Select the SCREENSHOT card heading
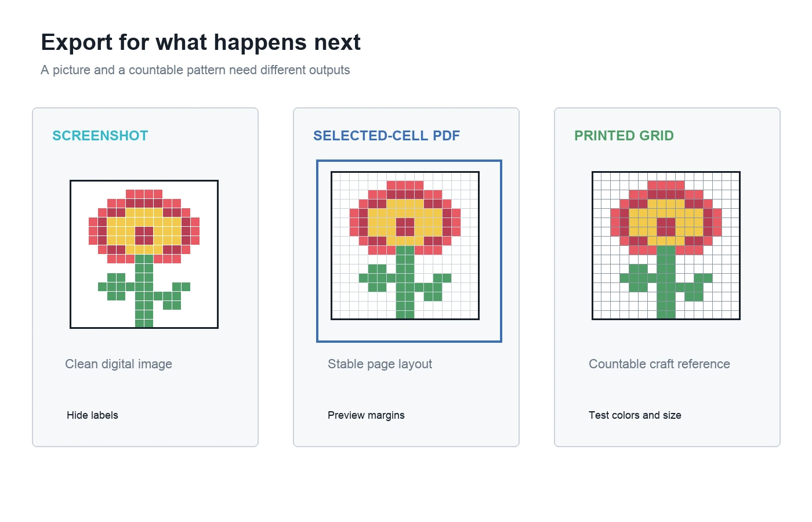 pyautogui.click(x=100, y=136)
